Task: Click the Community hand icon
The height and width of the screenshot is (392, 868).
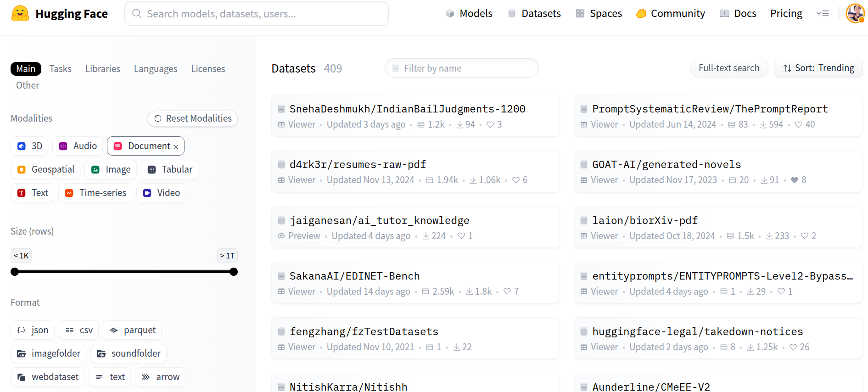Action: [x=641, y=14]
